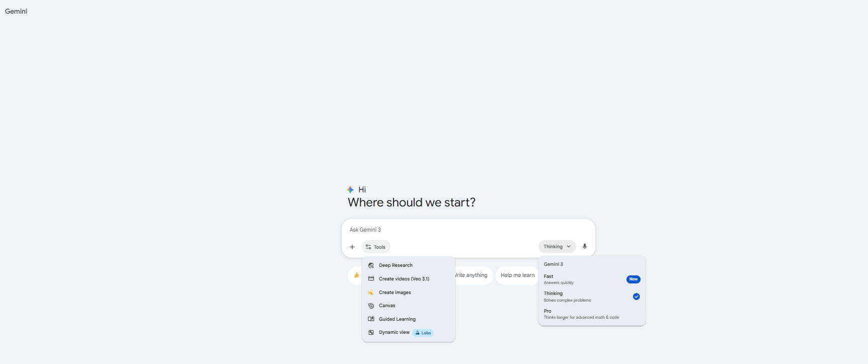Image resolution: width=868 pixels, height=364 pixels.
Task: Click the Canvas icon in tools menu
Action: (371, 306)
